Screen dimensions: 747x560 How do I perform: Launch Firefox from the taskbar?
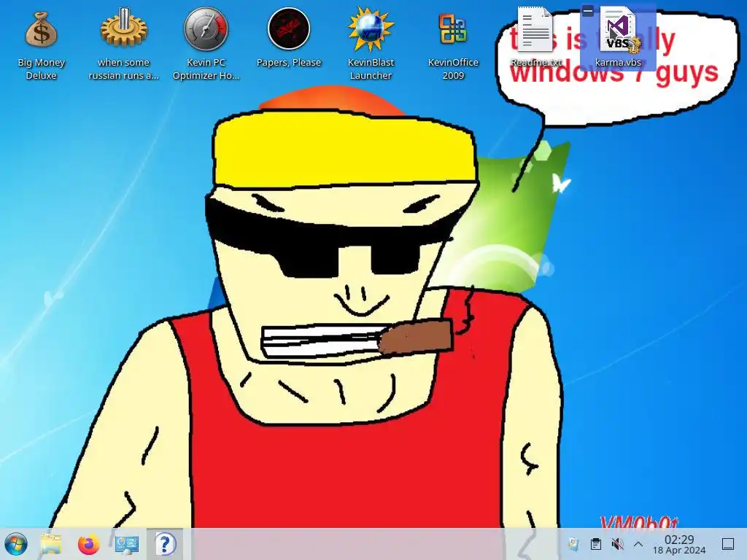(88, 544)
